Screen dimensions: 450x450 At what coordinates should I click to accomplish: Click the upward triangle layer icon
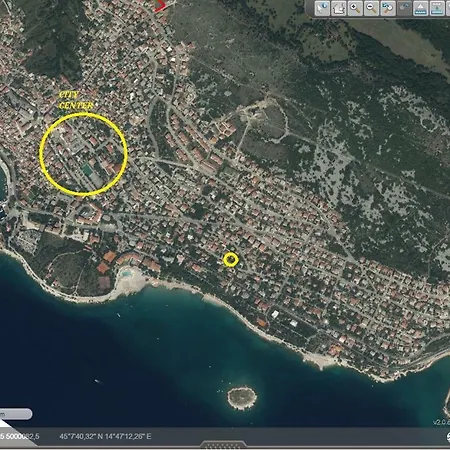421,8
